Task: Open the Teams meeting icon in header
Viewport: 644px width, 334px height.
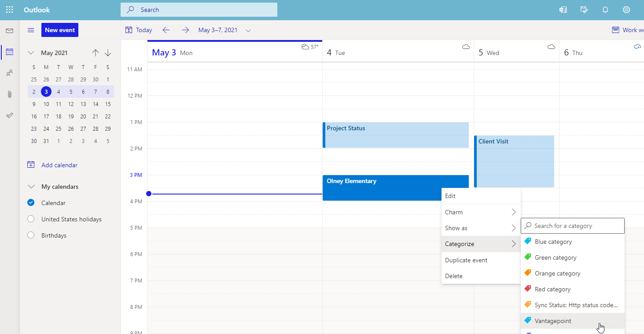Action: point(563,10)
